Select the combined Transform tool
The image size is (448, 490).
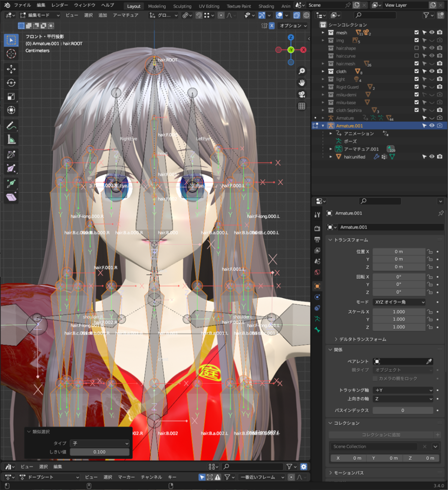click(x=11, y=110)
